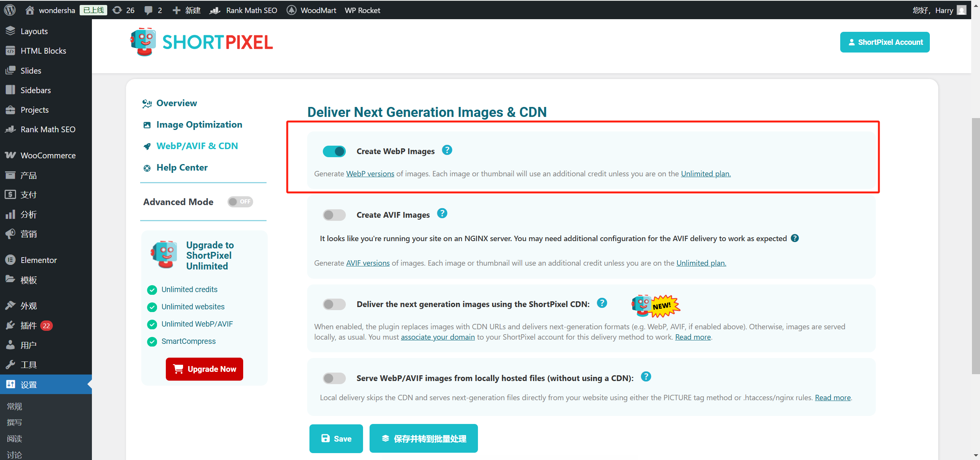
Task: Open the Help Center tab
Action: [x=182, y=168]
